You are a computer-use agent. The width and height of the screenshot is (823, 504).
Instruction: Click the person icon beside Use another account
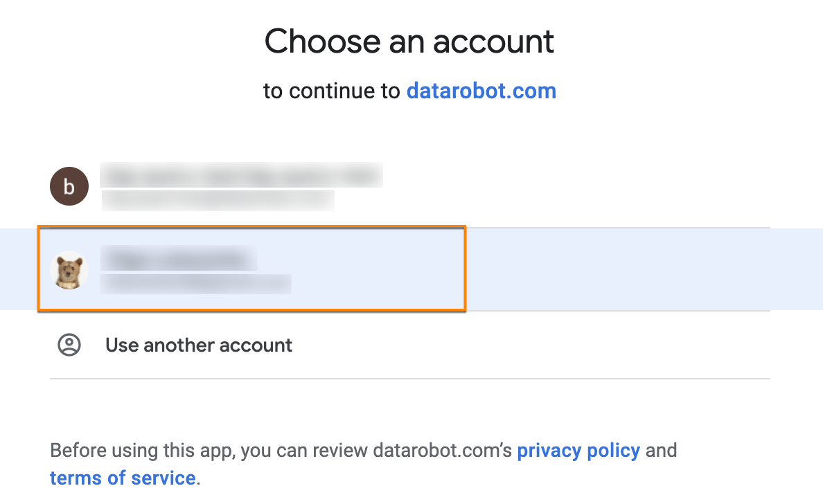pyautogui.click(x=69, y=345)
